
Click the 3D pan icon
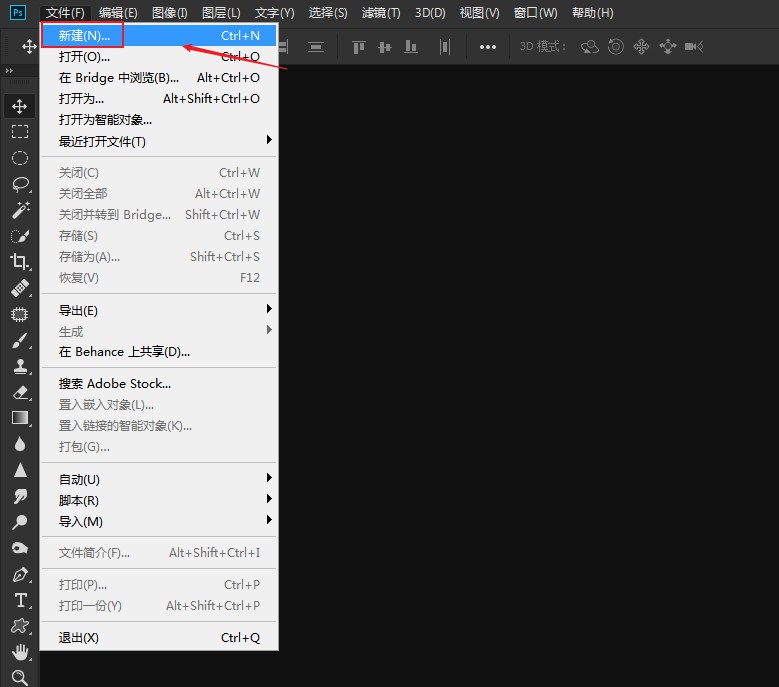(x=641, y=47)
